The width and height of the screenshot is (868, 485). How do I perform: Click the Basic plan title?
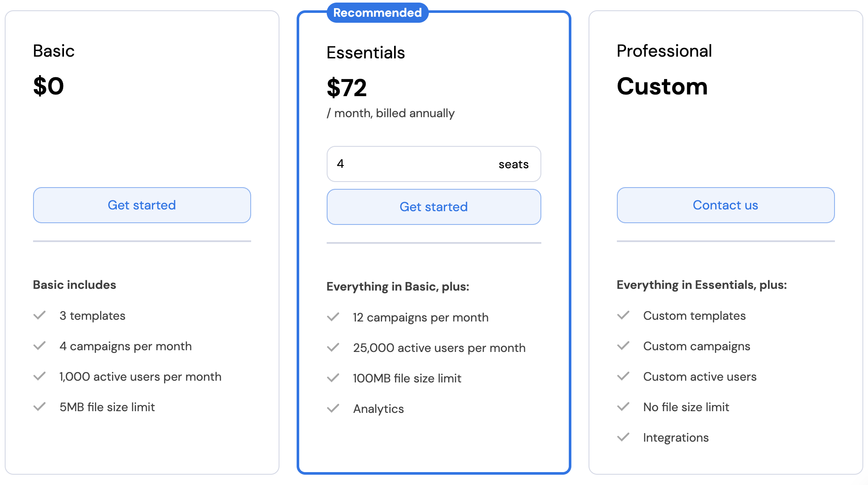coord(54,51)
